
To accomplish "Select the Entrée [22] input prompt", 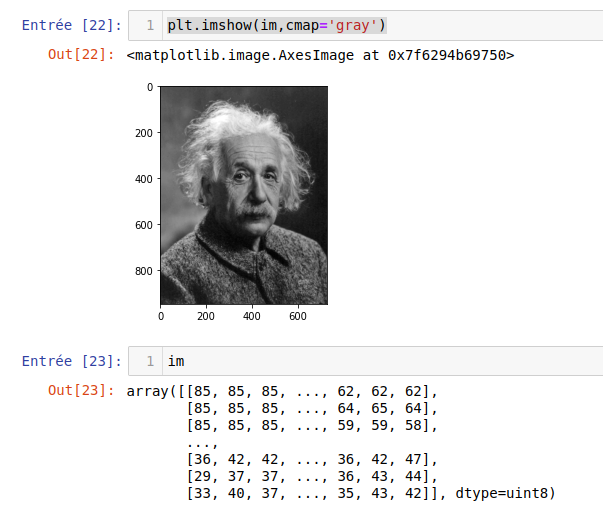I will [72, 24].
